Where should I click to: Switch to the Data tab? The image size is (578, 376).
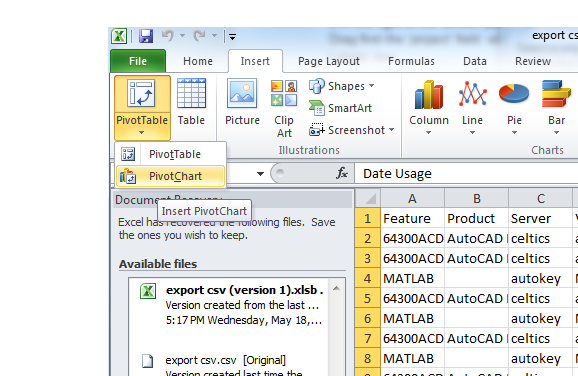(475, 61)
